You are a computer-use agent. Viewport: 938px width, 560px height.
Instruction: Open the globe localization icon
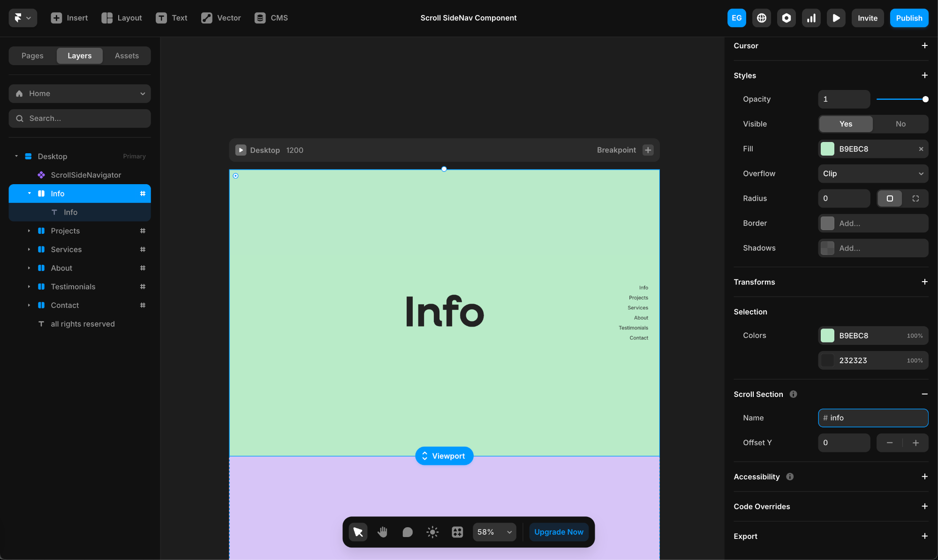coord(762,18)
